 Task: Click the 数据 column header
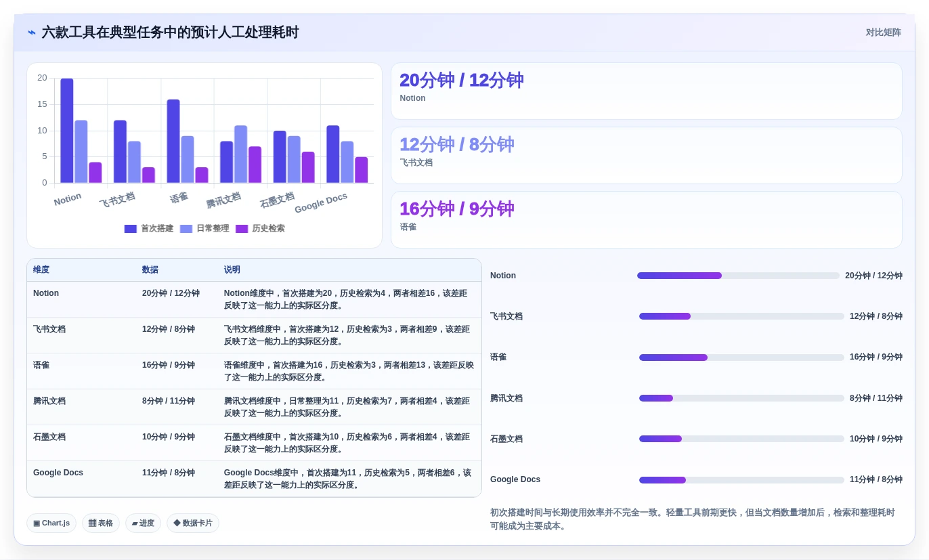coord(150,270)
